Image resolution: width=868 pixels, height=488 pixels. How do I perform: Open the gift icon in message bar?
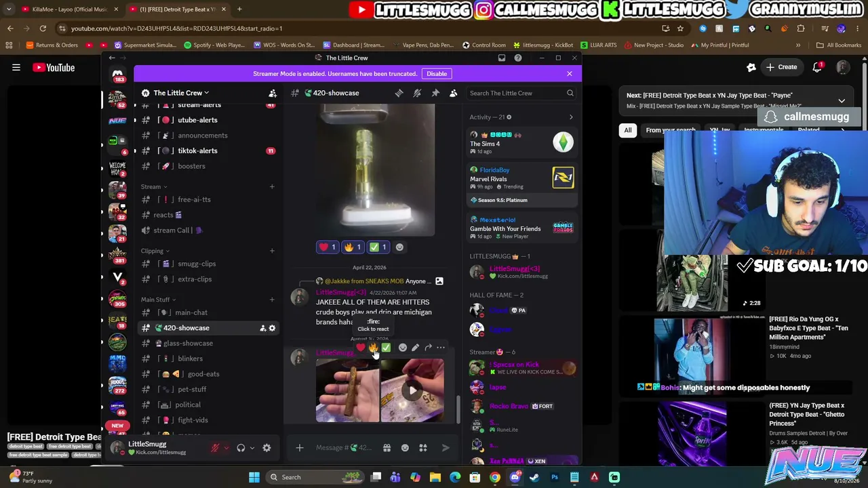pos(387,448)
